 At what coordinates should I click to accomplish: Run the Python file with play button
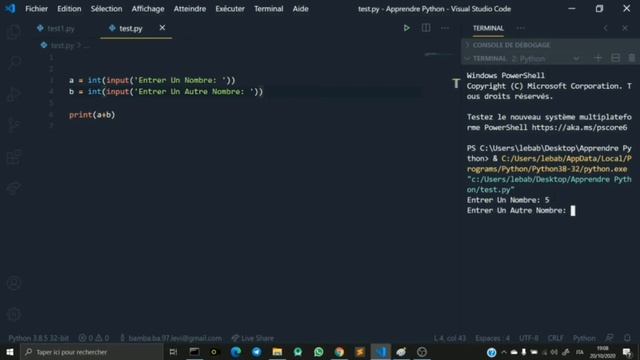[x=406, y=28]
